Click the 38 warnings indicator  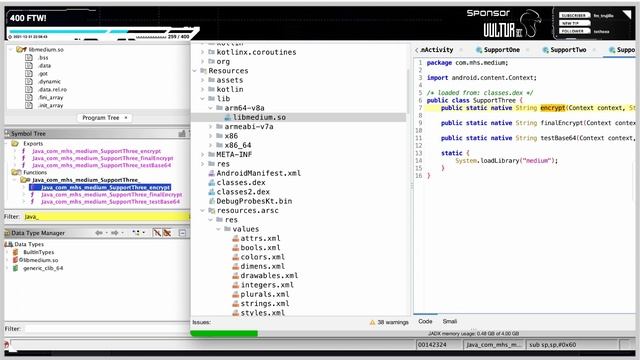(x=389, y=322)
